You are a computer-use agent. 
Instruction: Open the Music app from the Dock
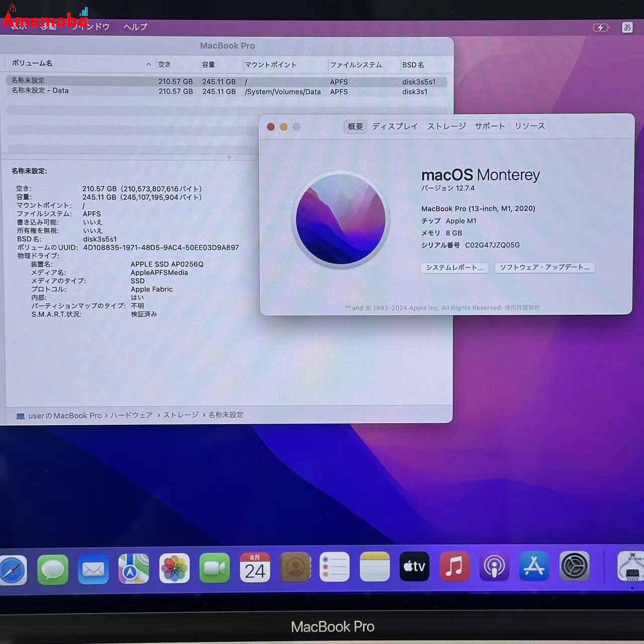tap(454, 568)
